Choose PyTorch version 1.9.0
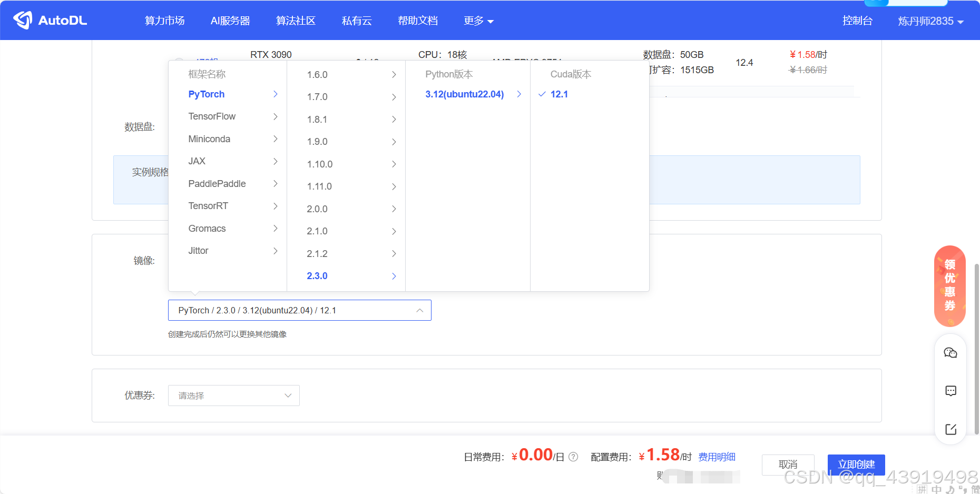 (346, 142)
